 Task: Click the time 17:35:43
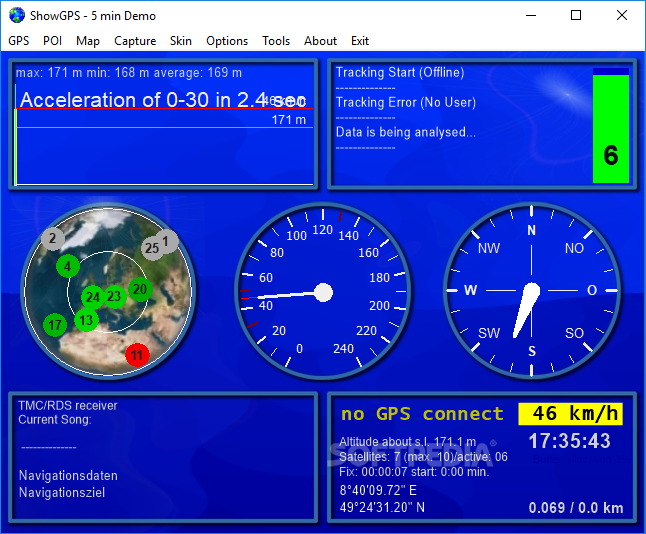tap(569, 441)
